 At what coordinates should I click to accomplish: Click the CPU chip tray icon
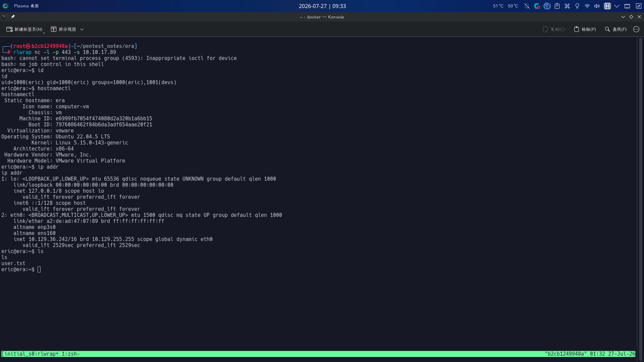(607, 6)
